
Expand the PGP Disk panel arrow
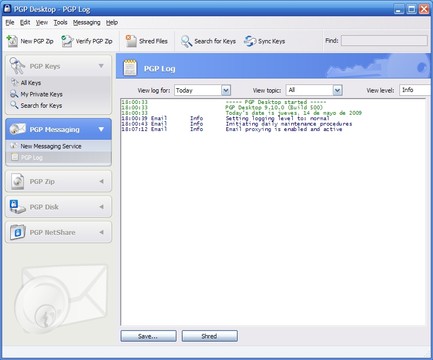point(101,207)
